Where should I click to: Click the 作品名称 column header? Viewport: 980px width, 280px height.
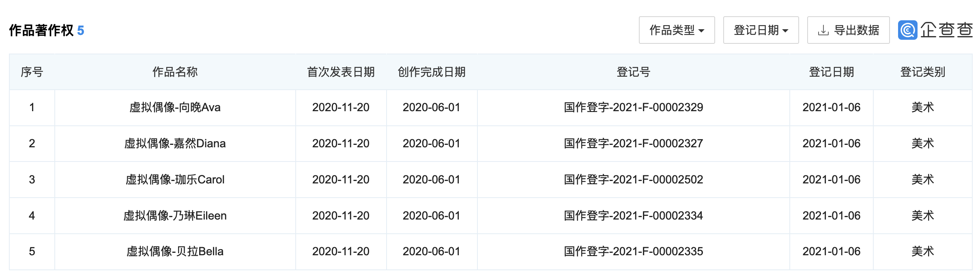(175, 72)
